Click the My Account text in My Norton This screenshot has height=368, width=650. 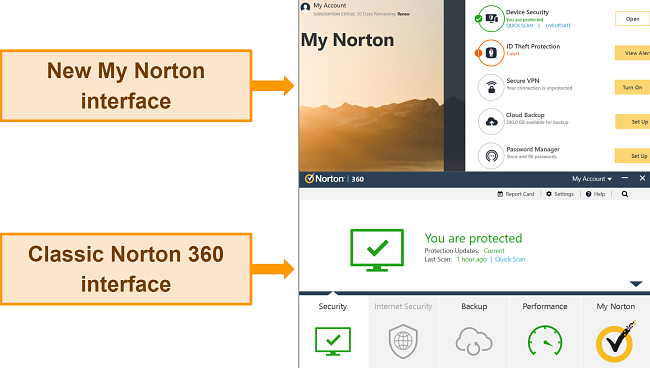click(330, 5)
